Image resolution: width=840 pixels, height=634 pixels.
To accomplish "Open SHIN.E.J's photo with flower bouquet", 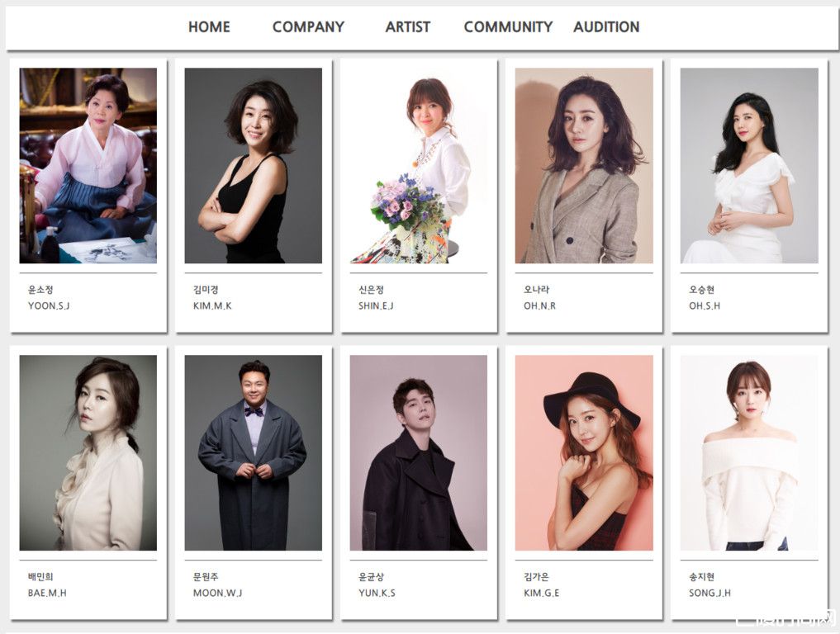I will click(x=419, y=165).
